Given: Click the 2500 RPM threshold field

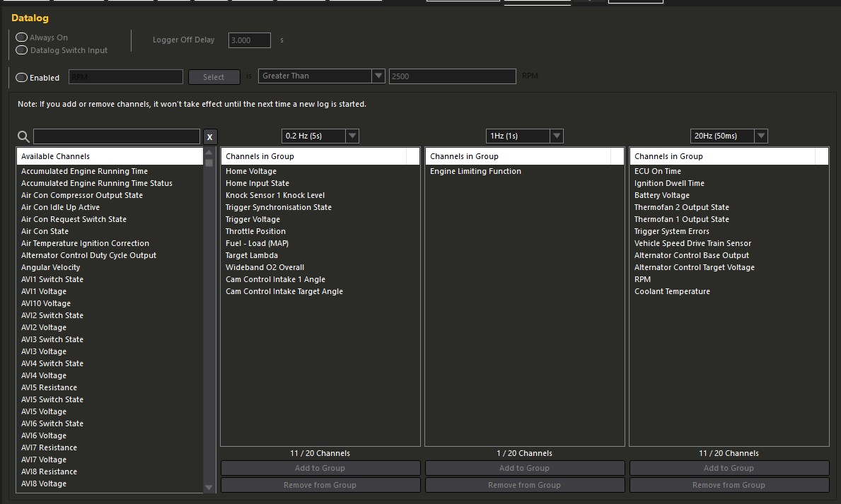Looking at the screenshot, I should 452,76.
